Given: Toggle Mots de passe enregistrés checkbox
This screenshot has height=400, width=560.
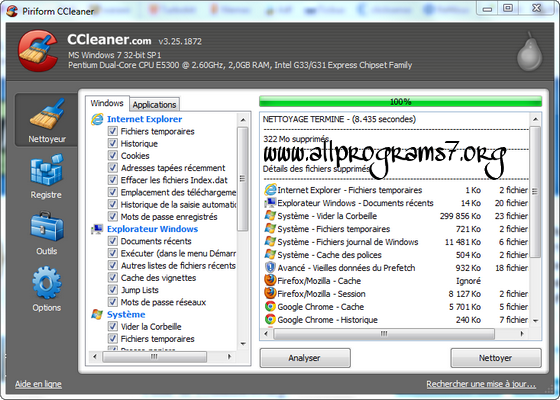Looking at the screenshot, I should 112,216.
